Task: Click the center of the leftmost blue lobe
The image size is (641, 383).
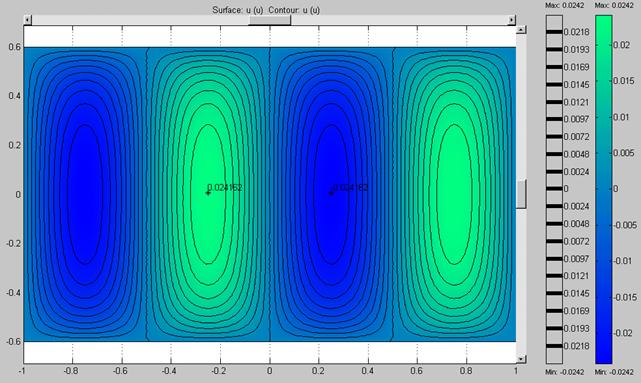Action: (x=85, y=194)
